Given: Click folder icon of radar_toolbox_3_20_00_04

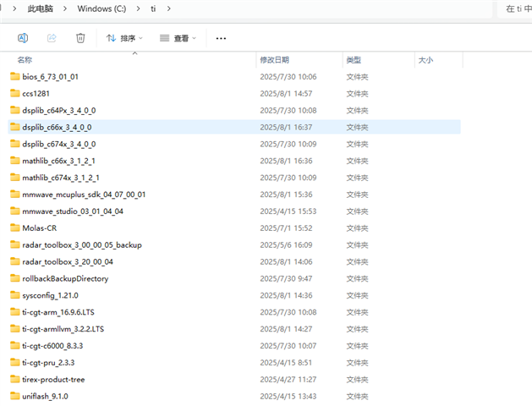Looking at the screenshot, I should click(15, 261).
